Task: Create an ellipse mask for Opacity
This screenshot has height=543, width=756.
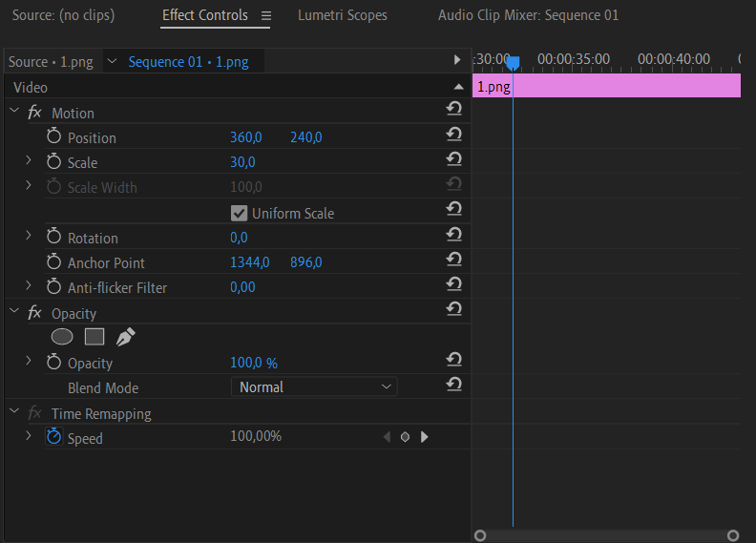Action: (x=62, y=337)
